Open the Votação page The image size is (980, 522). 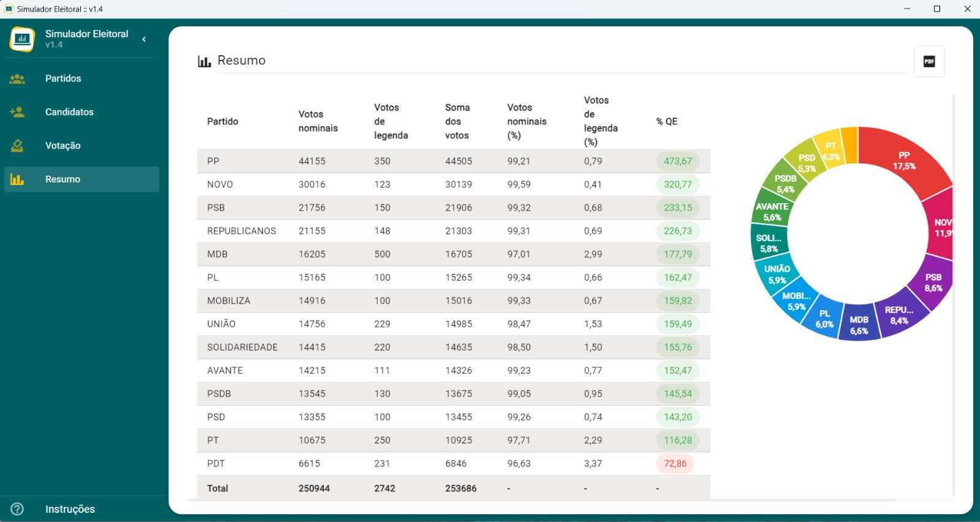62,146
